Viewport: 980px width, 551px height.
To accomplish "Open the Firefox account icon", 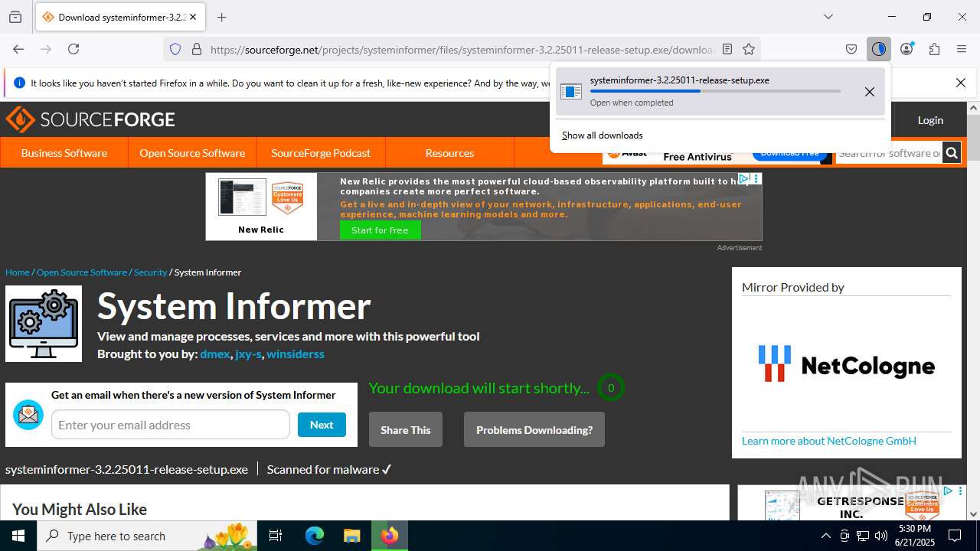I will tap(906, 49).
